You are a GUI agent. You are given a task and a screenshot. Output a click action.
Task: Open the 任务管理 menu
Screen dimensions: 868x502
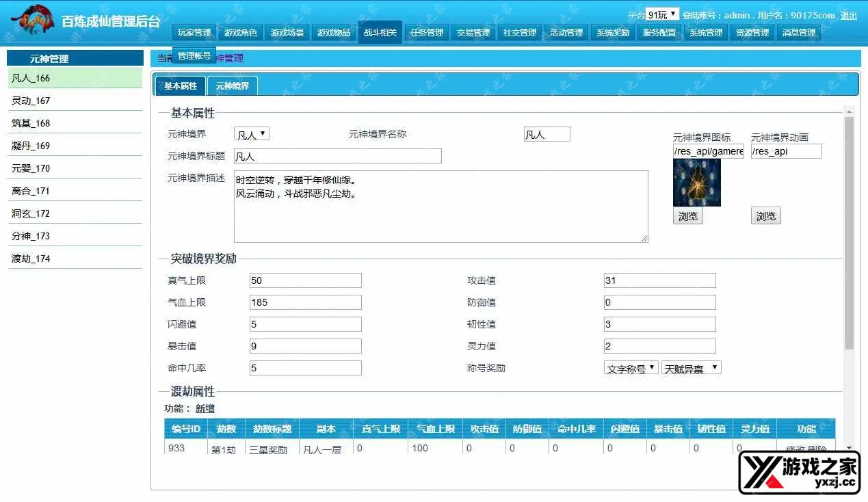pyautogui.click(x=426, y=31)
